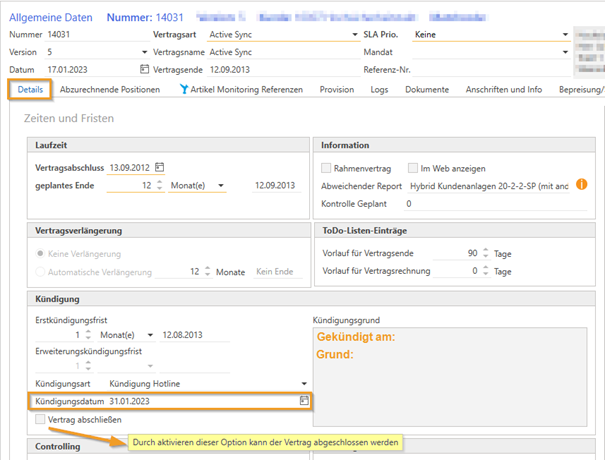Open calendar picker for Vertragsabschluss date
605x460 pixels.
pos(159,167)
